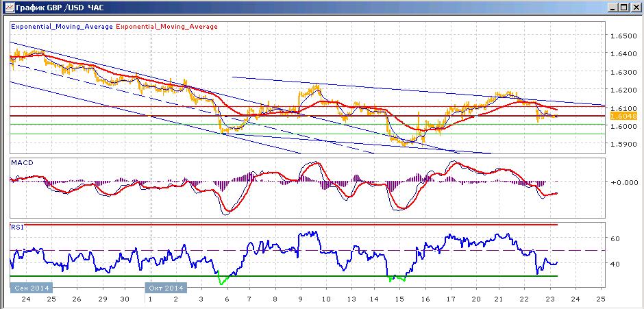Click date 24 after Сен 2014 marker
Image resolution: width=644 pixels, height=309 pixels.
pos(26,299)
